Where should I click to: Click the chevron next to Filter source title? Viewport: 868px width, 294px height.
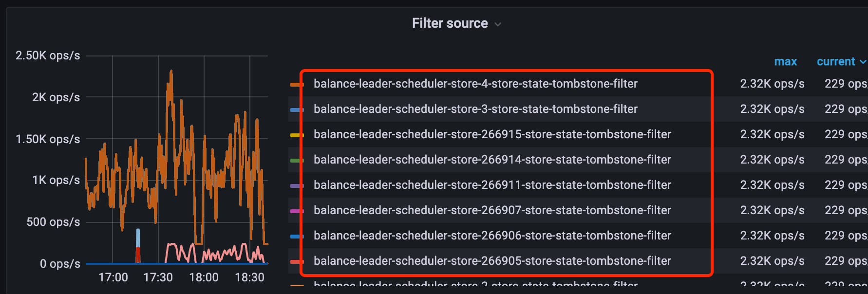[x=497, y=23]
